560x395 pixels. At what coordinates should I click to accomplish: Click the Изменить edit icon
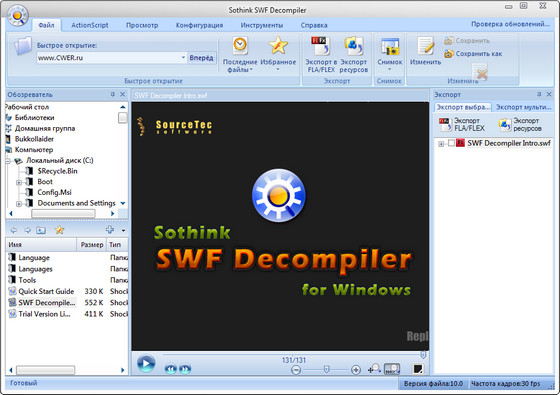pos(425,46)
